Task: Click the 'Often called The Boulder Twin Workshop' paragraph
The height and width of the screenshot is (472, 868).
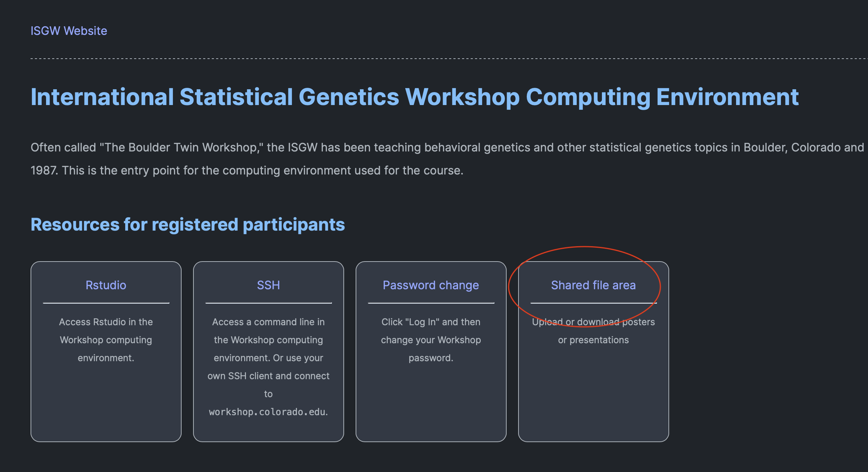Action: pyautogui.click(x=447, y=159)
